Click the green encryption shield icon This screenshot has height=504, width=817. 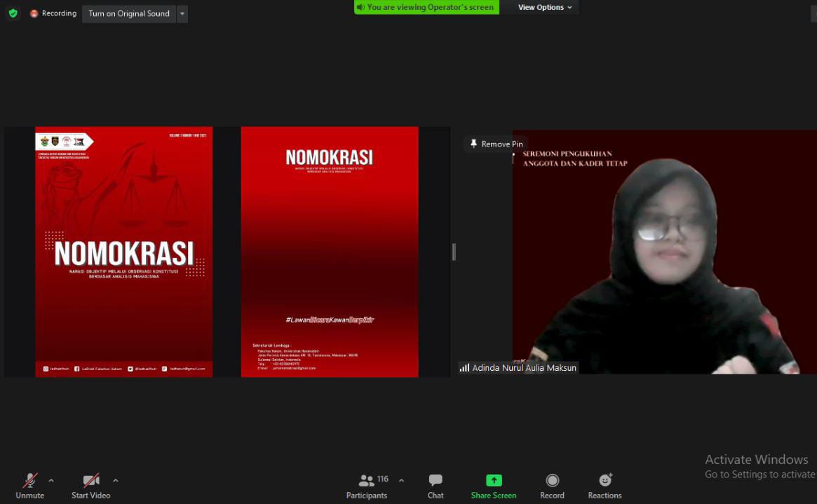coord(13,13)
